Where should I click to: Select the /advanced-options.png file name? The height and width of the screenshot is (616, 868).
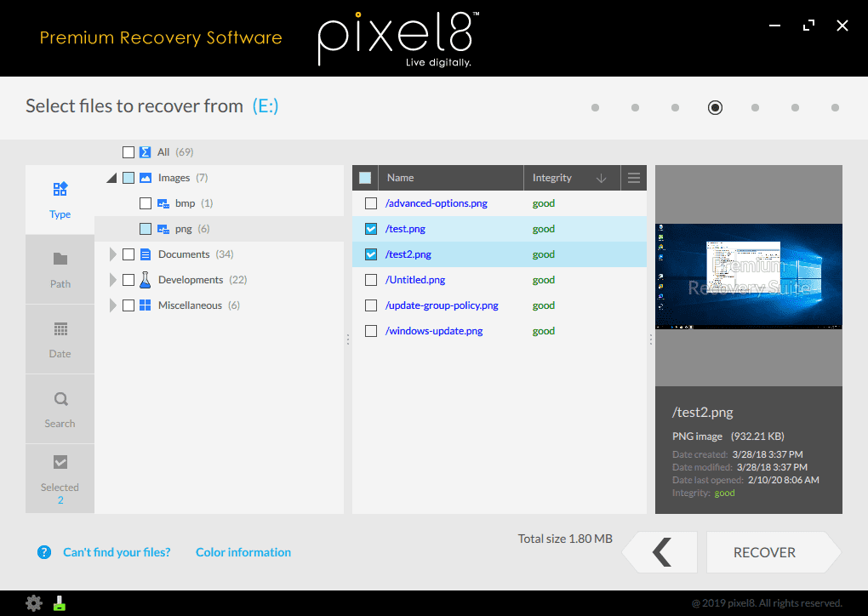pyautogui.click(x=437, y=203)
